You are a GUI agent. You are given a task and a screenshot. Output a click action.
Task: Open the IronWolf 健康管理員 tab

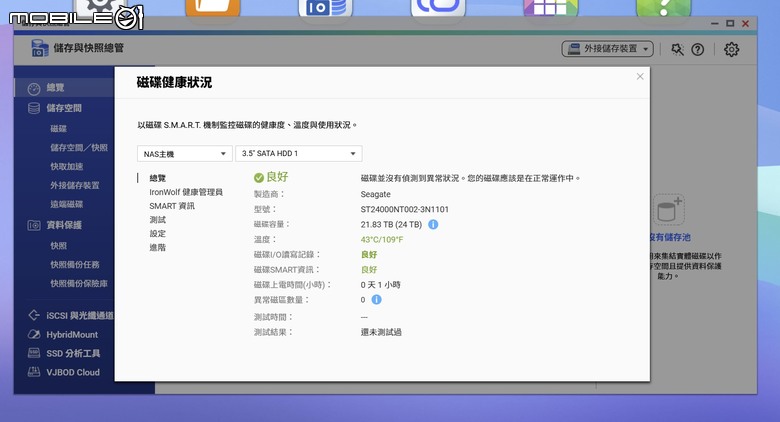(x=186, y=192)
